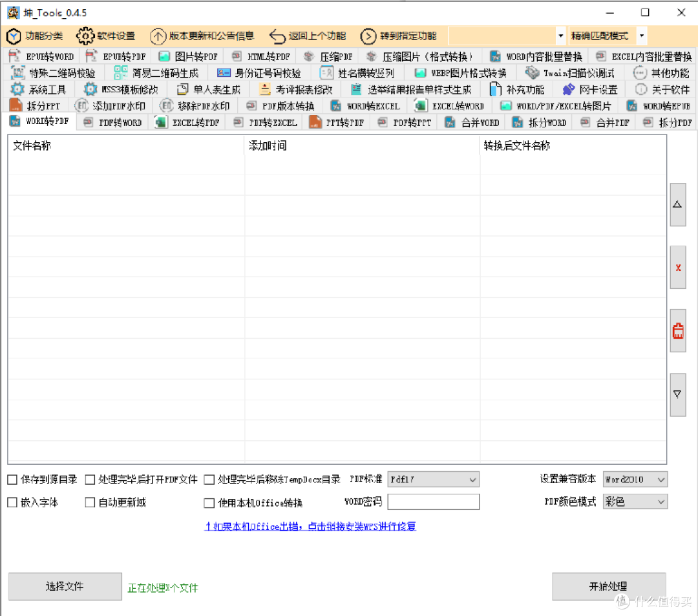Click 转到指定功能 button
698x616 pixels.
point(398,36)
